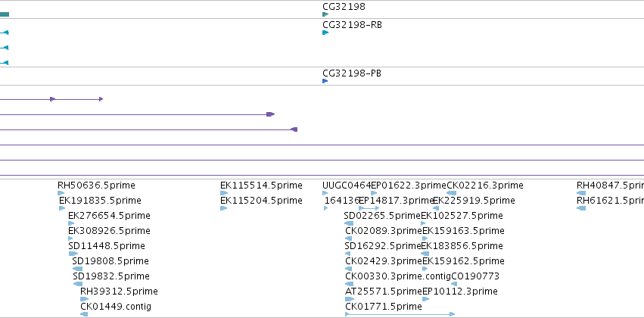Screen dimensions: 644x318
Task: Click the arrow glyph under EK102527.5prime
Action: (423, 223)
